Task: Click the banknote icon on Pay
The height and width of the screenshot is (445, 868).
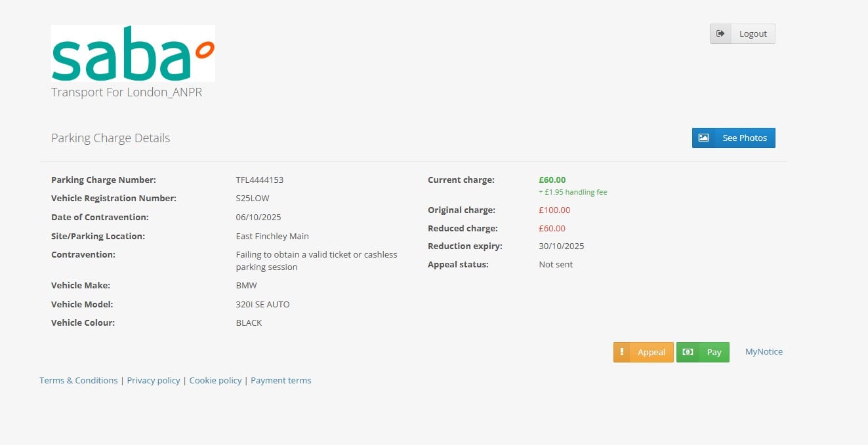Action: [x=688, y=352]
